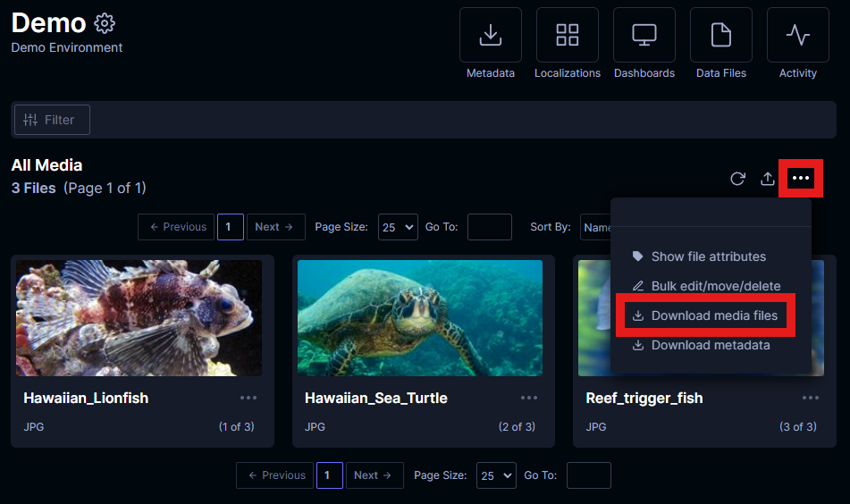Open Reef_trigger_fish card options menu
This screenshot has height=504, width=850.
[811, 398]
